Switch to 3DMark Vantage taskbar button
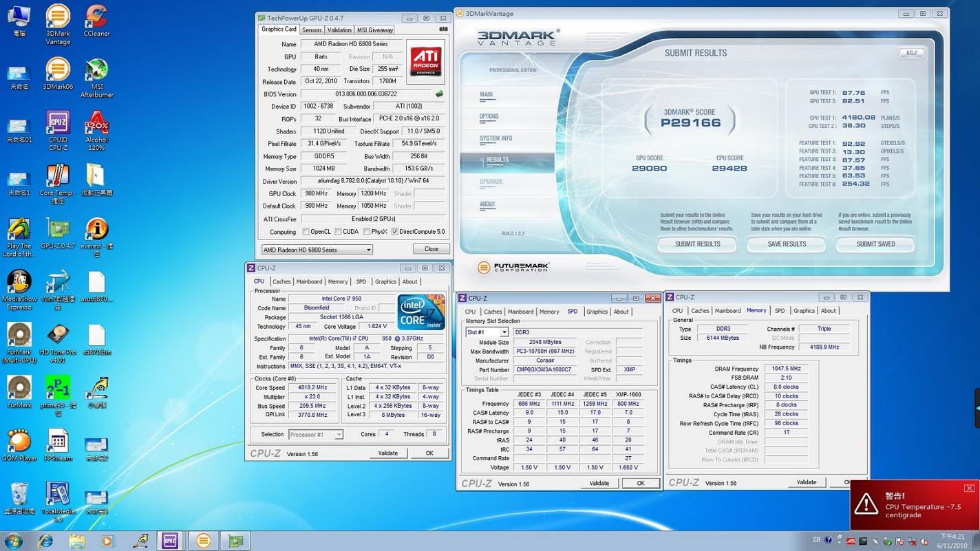Viewport: 980px width, 551px height. pyautogui.click(x=203, y=541)
